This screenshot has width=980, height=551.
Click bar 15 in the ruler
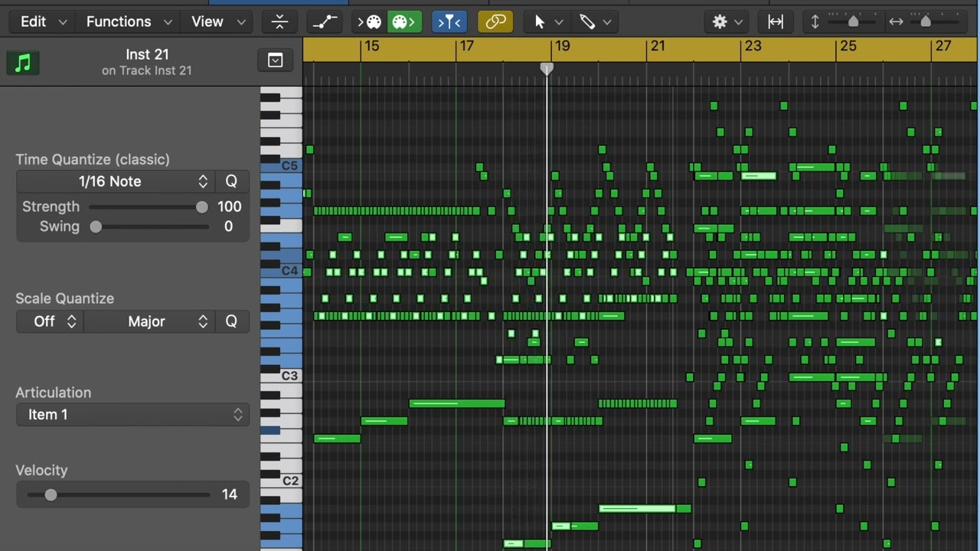click(x=371, y=46)
